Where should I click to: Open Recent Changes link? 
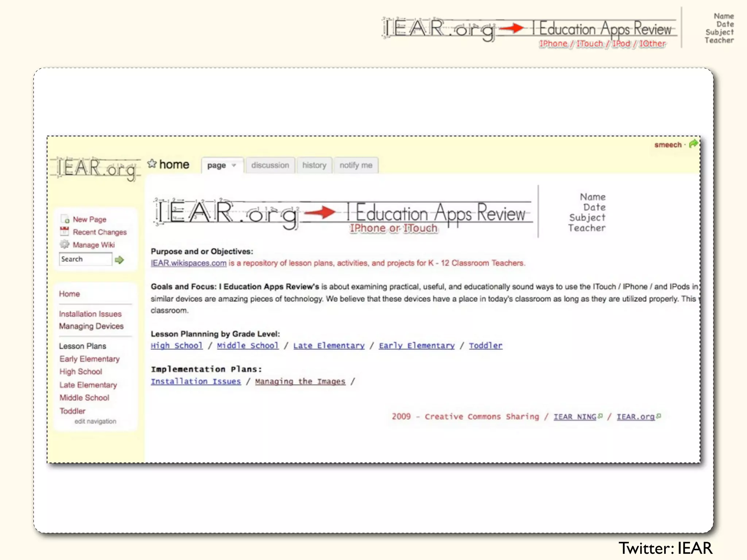[100, 232]
